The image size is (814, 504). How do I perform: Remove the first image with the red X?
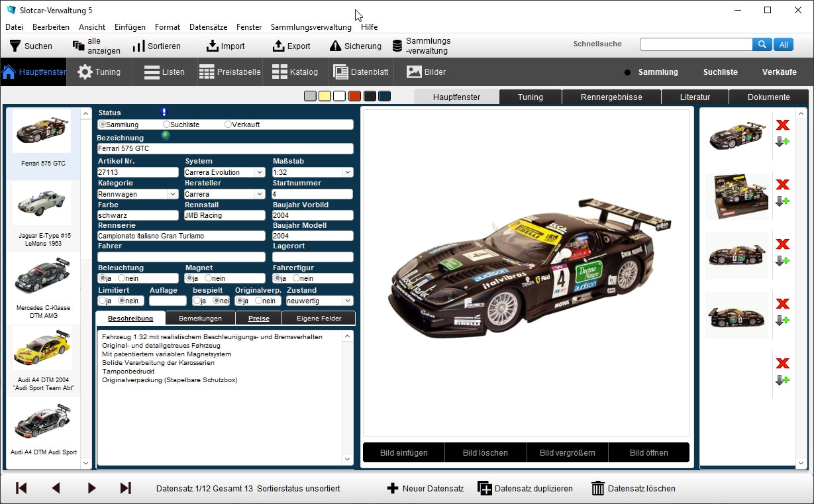pos(784,125)
